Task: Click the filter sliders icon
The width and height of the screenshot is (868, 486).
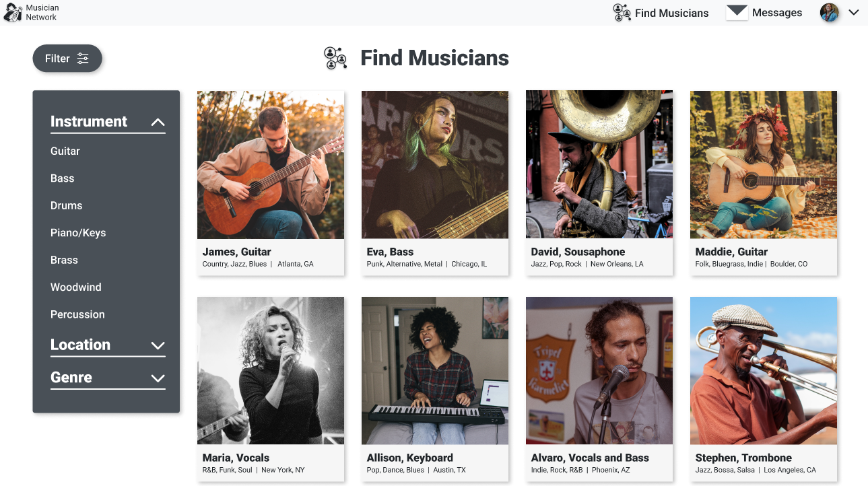Action: pos(83,59)
